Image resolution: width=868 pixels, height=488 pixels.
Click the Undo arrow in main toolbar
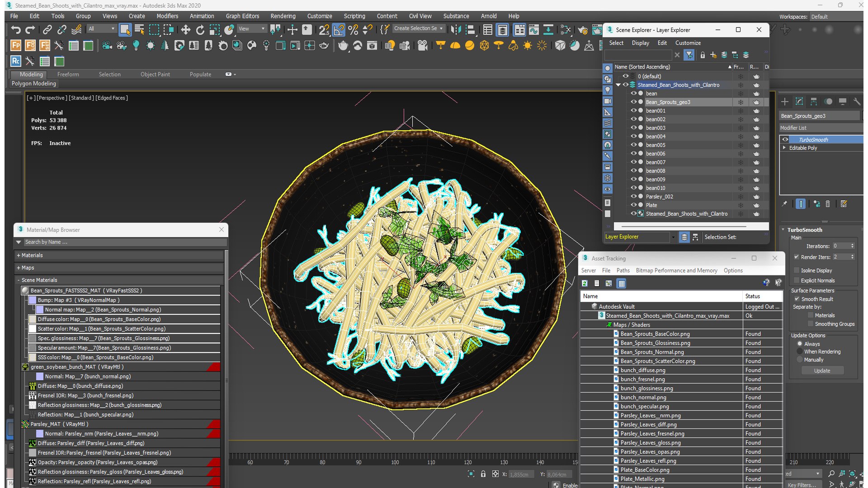pos(16,30)
